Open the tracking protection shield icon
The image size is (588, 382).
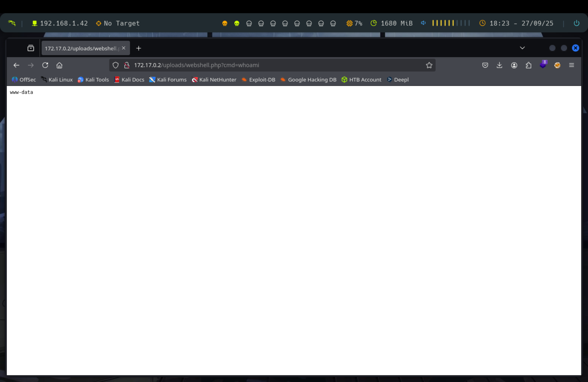116,65
